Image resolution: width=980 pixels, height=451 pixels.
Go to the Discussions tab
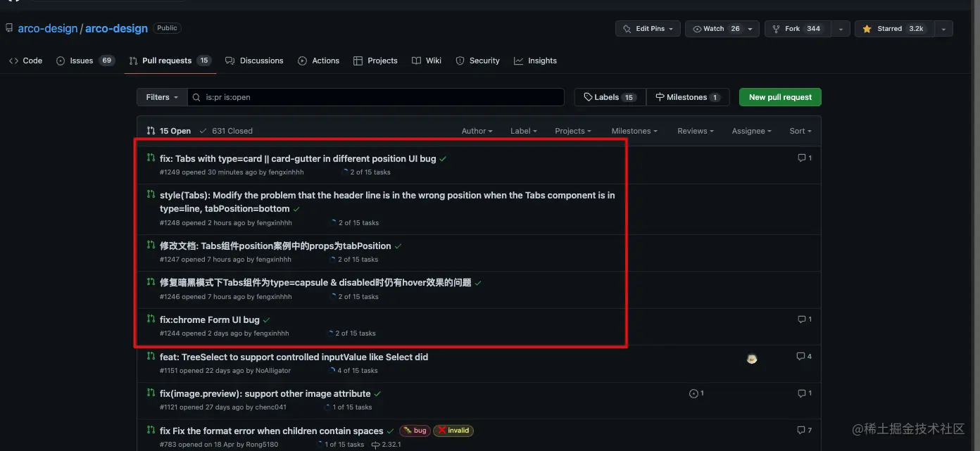click(x=254, y=61)
